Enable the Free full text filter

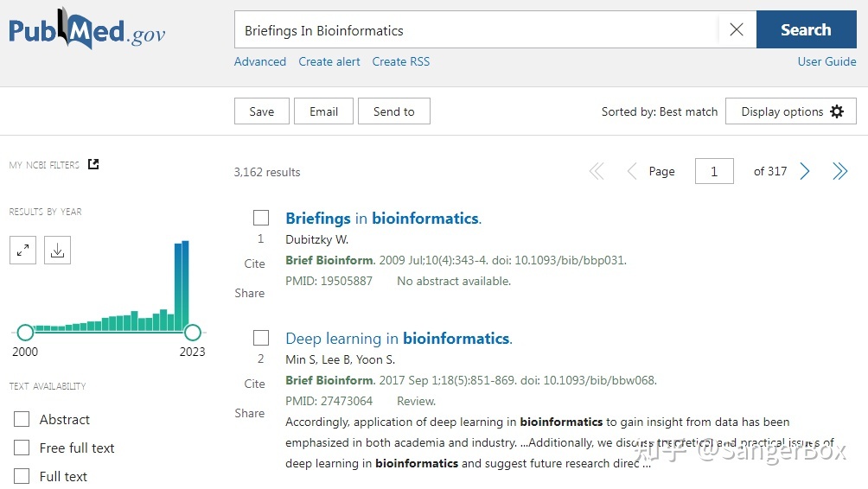pos(22,447)
